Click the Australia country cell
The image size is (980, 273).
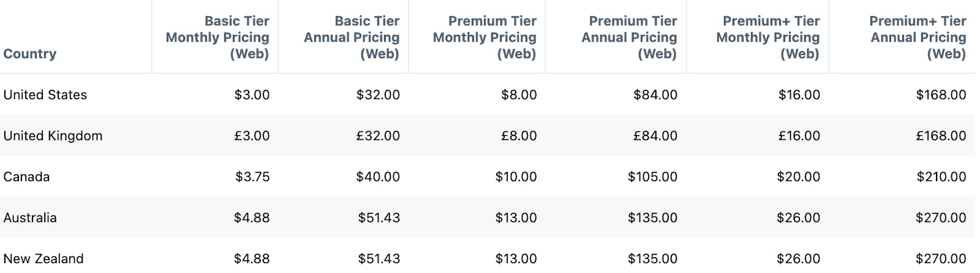(30, 218)
